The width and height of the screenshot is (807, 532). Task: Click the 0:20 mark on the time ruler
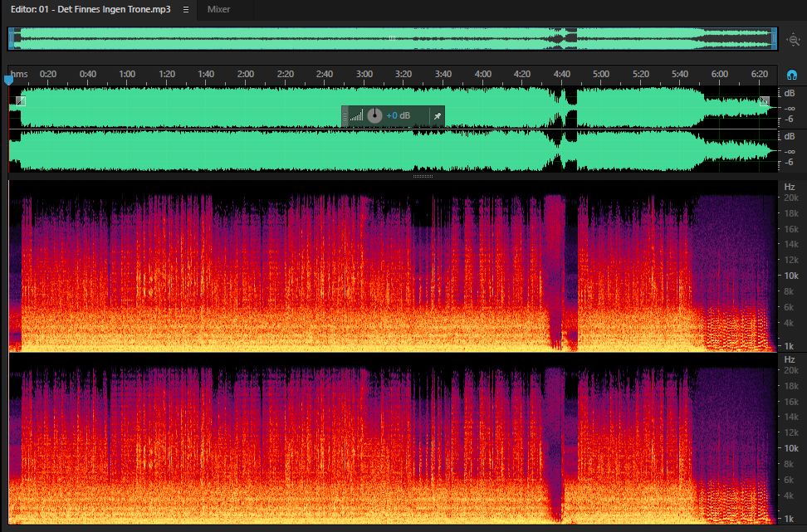(x=48, y=74)
